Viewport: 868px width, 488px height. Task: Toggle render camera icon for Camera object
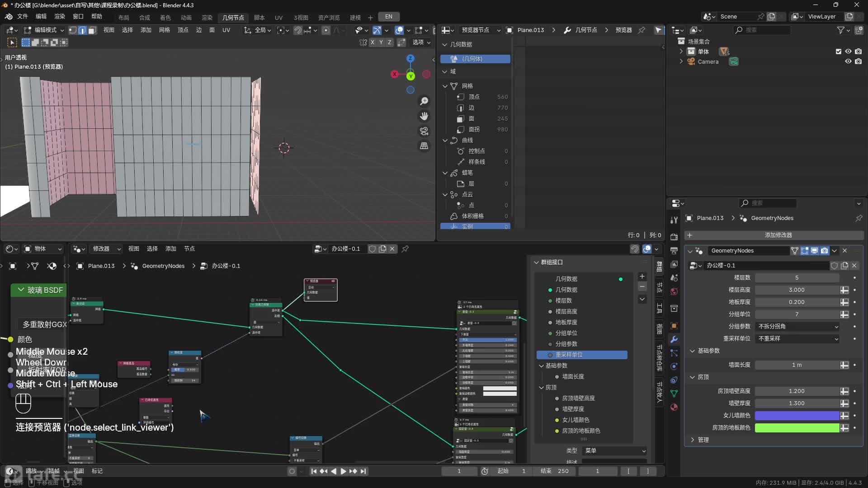click(858, 62)
